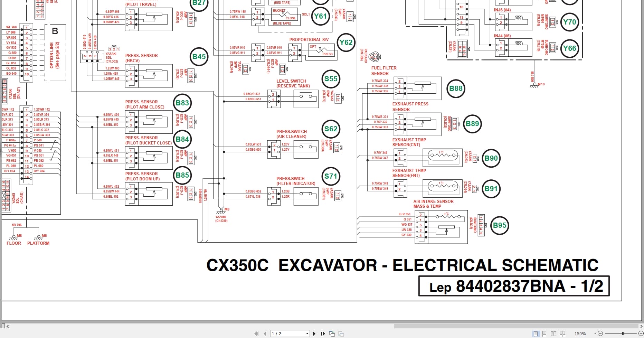This screenshot has height=338, width=644.
Task: Click the next view navigation icon
Action: [x=341, y=333]
